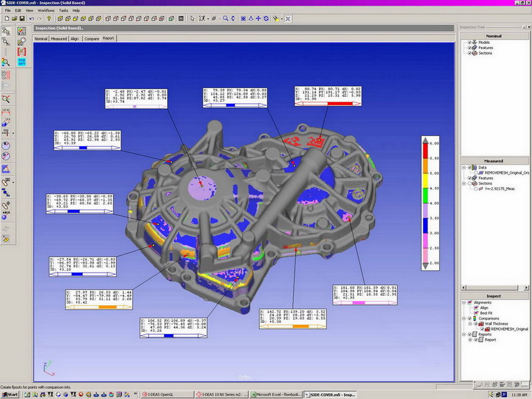
Task: Select the Best Fit alignment item
Action: click(486, 313)
